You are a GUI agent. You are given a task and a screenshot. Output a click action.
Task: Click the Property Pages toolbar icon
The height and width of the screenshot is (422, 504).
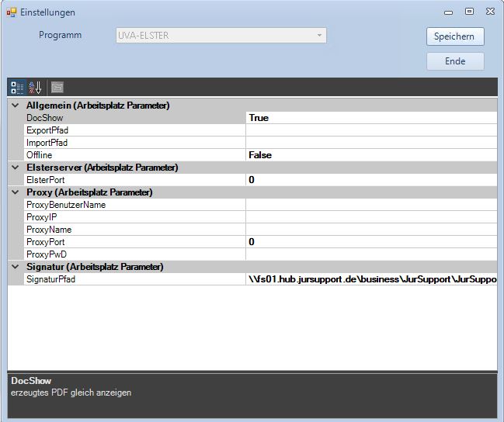[x=57, y=87]
